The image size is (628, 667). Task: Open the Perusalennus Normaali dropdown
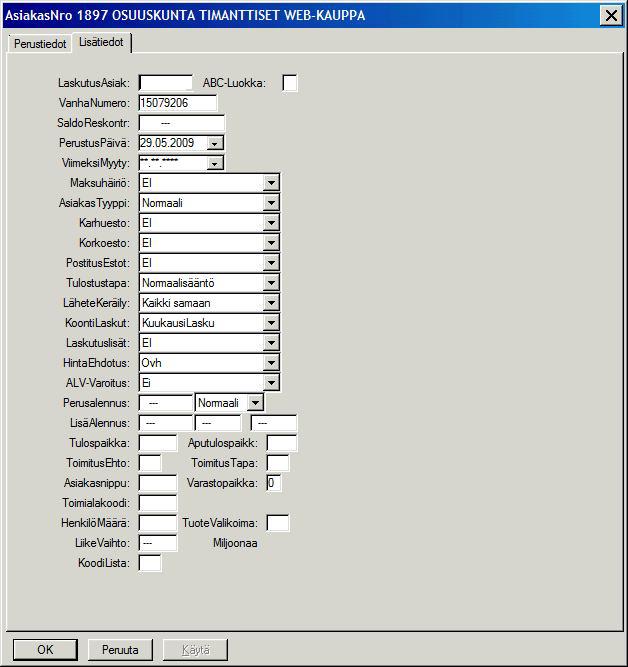pos(255,403)
